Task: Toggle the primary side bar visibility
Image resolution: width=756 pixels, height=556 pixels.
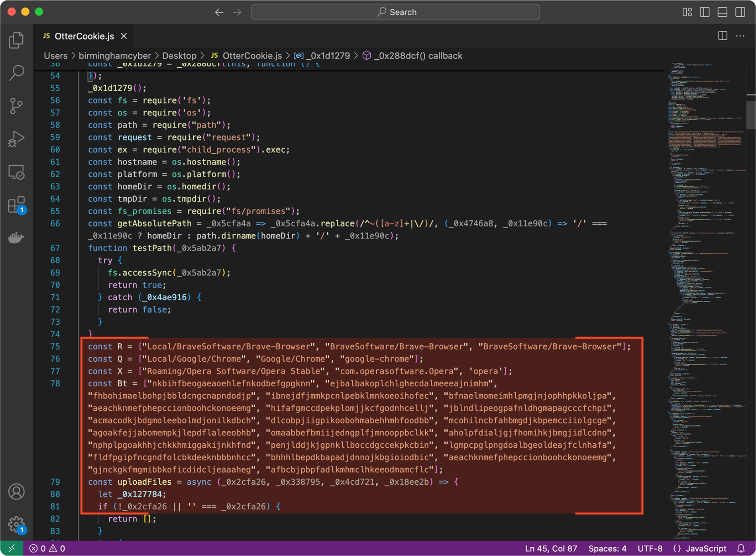Action: click(x=705, y=12)
